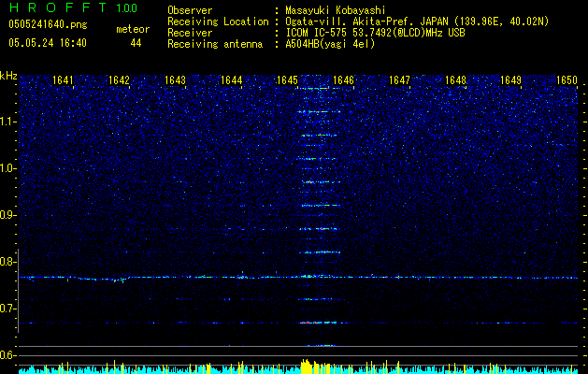588x374 pixels.
Task: Click the meteor count label
Action: (x=133, y=29)
